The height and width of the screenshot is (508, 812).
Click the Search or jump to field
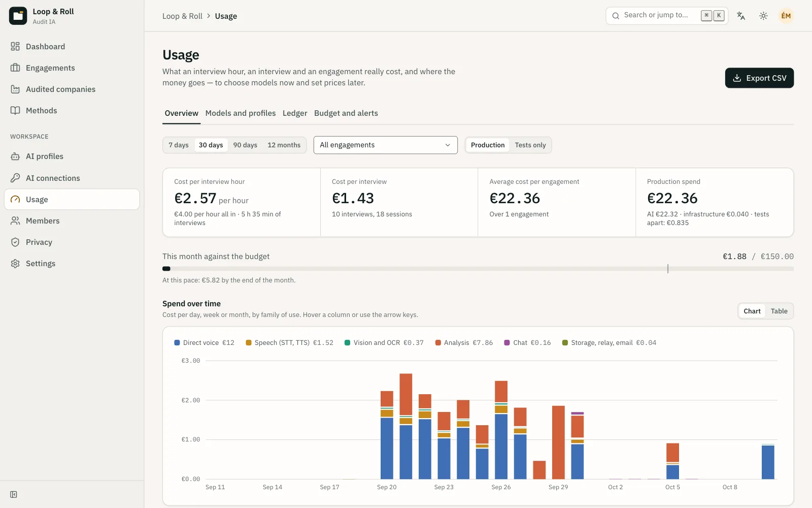point(667,16)
